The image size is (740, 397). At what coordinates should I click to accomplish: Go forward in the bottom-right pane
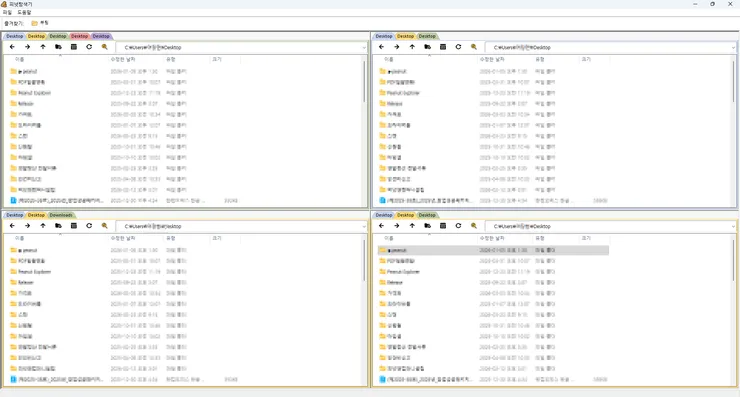[x=396, y=226]
